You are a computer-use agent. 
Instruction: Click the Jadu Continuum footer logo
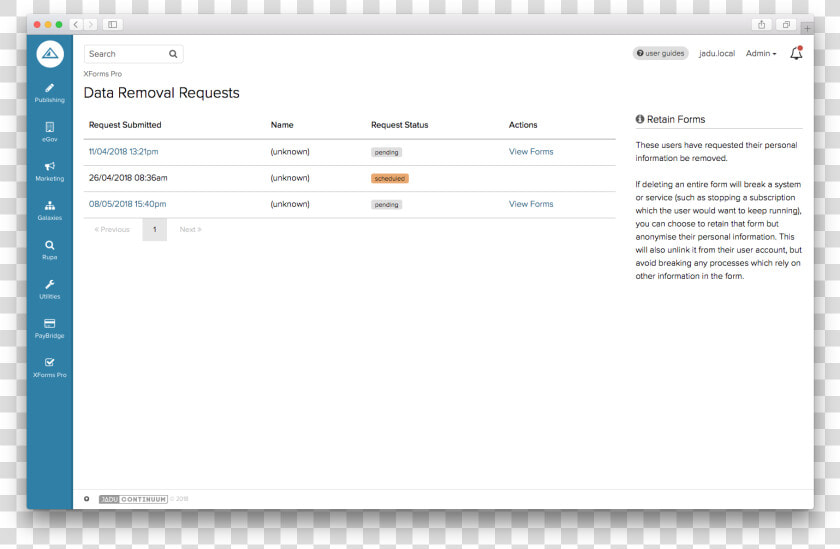[133, 499]
